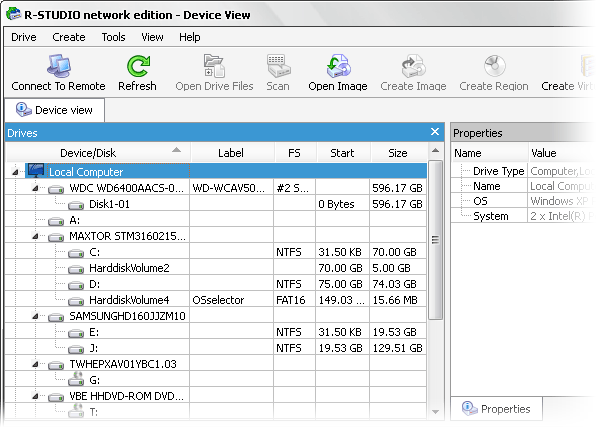Screen dimensions: 599x427
Task: Click the Drives list vertical scrollbar thumb
Action: tap(435, 240)
